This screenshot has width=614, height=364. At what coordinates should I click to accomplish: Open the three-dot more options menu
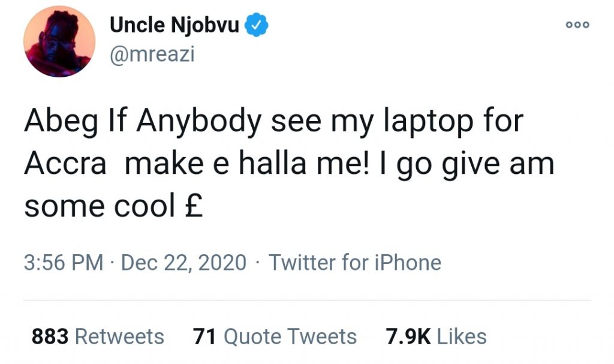click(578, 25)
